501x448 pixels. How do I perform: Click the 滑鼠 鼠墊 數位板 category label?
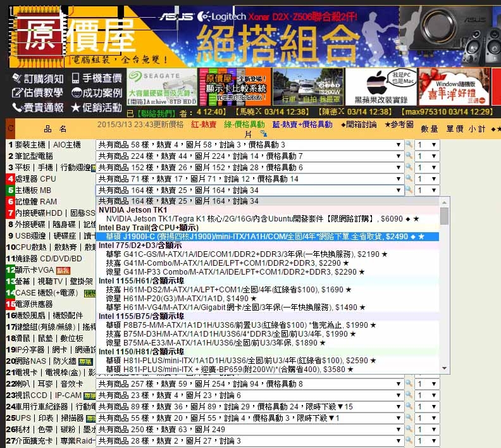point(49,339)
